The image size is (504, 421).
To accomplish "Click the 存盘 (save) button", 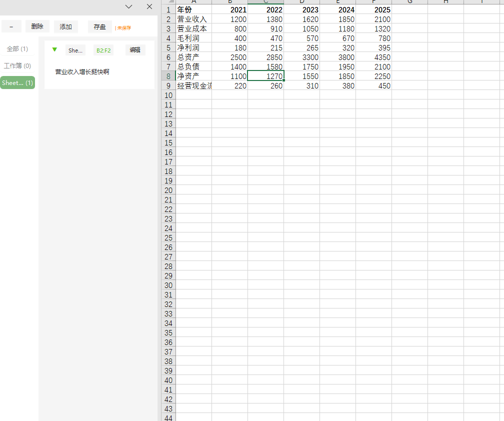I will [x=99, y=26].
